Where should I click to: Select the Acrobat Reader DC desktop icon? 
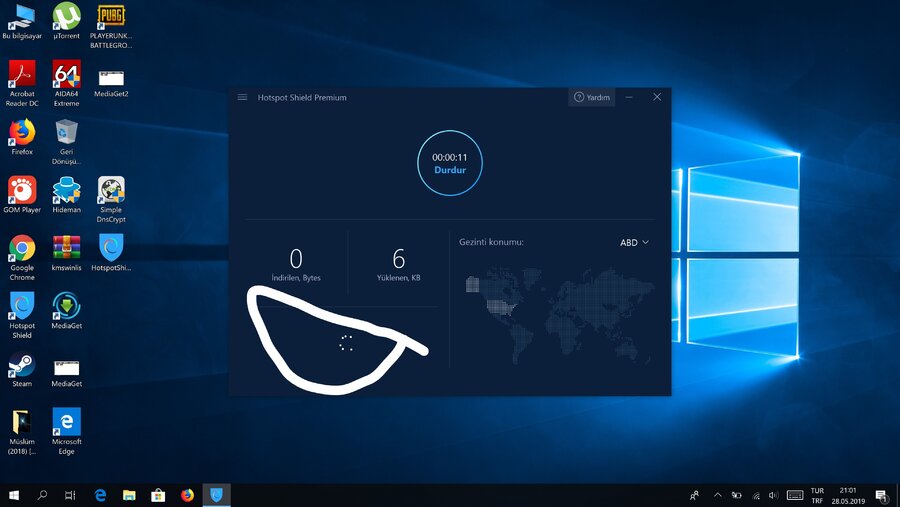pos(22,84)
